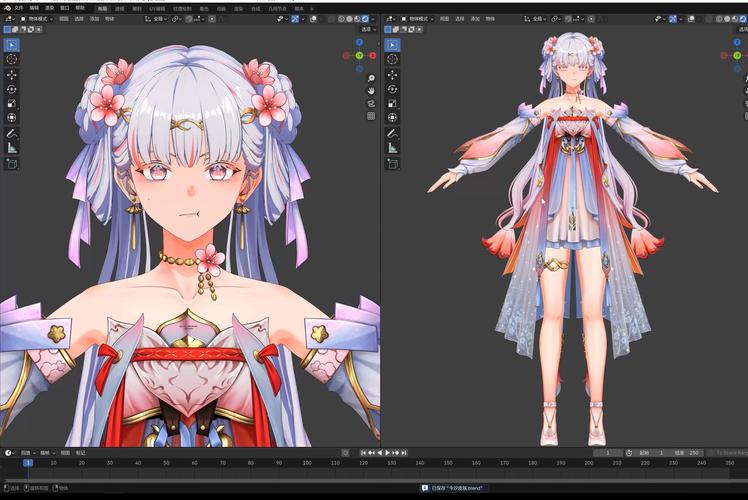Screen dimensions: 748x500
Task: Play animation forward in timeline
Action: point(387,453)
